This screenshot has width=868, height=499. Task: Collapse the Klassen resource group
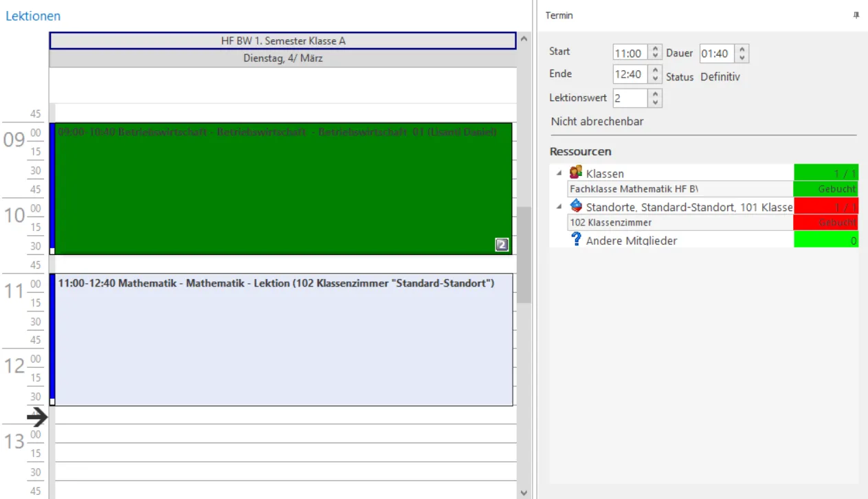pos(559,173)
